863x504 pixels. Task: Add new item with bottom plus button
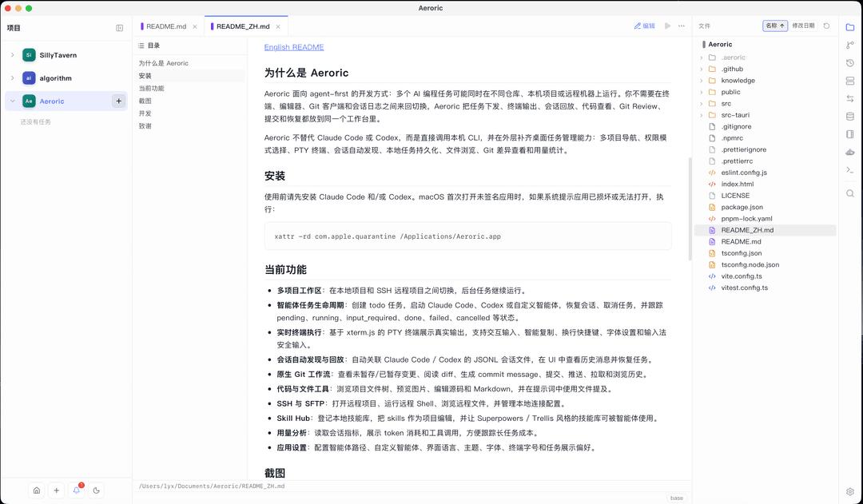pyautogui.click(x=56, y=490)
